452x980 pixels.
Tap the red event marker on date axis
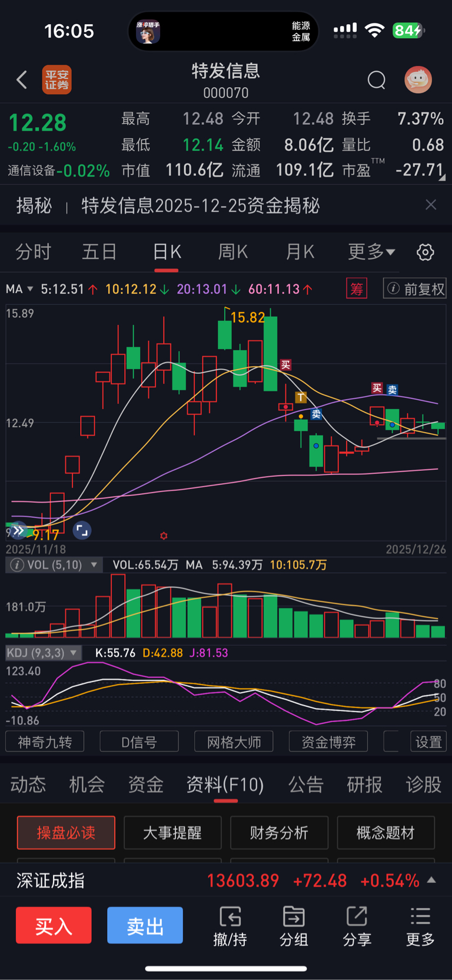coord(164,536)
